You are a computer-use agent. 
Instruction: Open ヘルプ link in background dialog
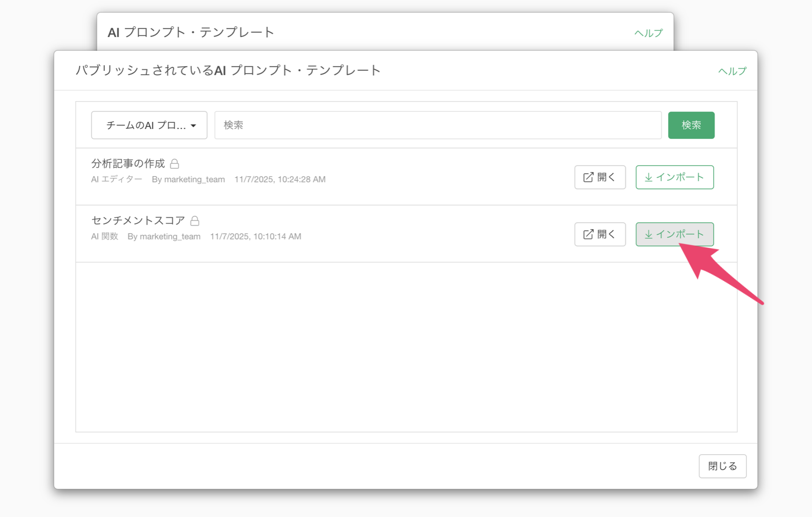tap(648, 33)
